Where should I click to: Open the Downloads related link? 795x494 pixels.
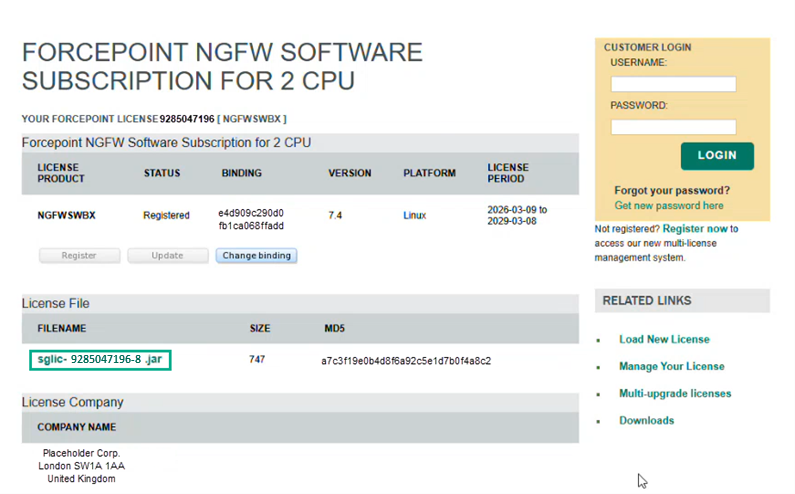[646, 420]
